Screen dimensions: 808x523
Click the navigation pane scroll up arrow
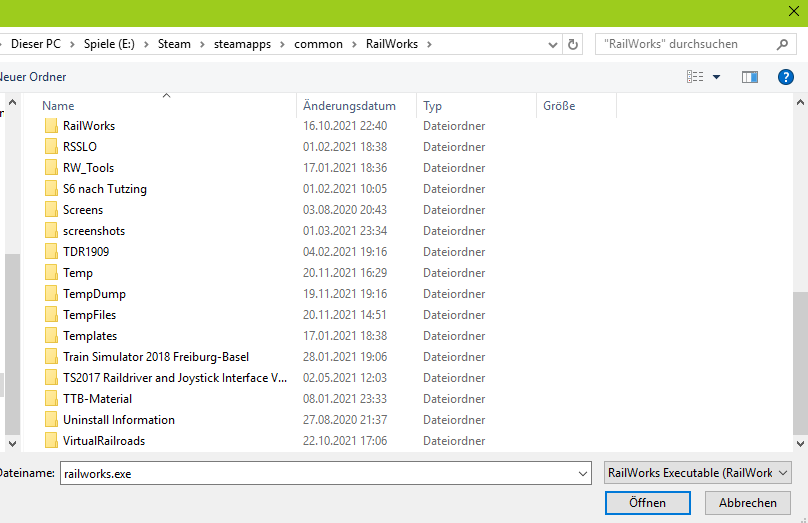(12, 103)
